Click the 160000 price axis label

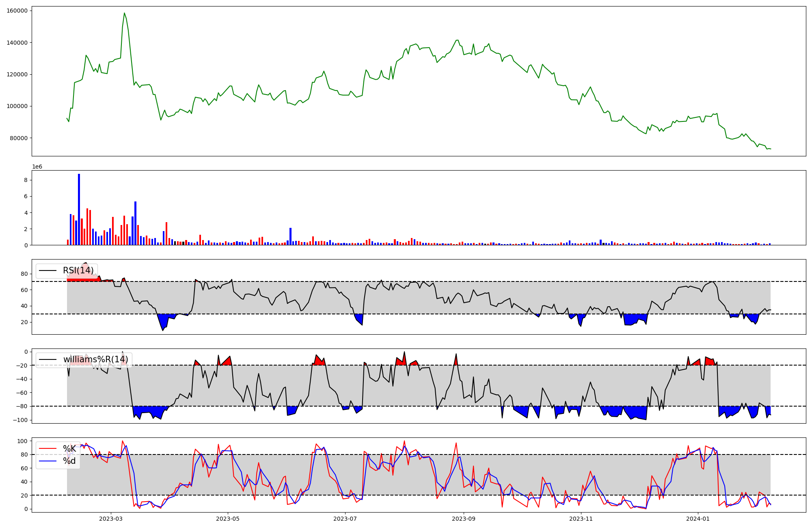click(17, 11)
